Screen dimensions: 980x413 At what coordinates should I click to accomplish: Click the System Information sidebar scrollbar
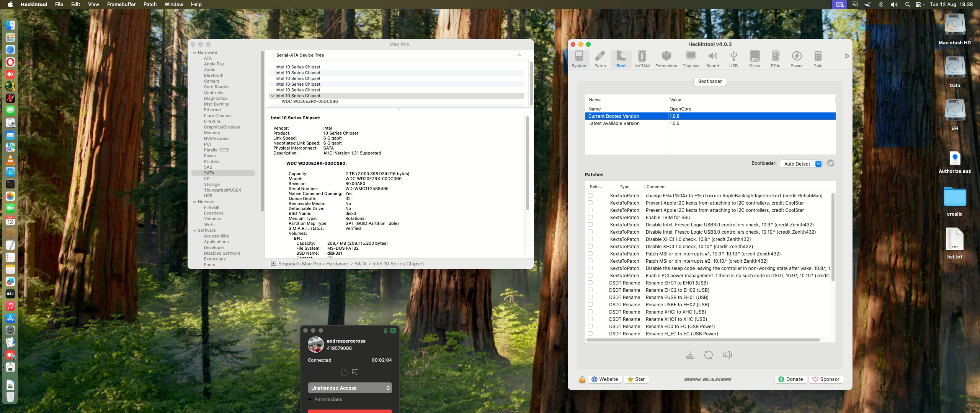pos(262,131)
